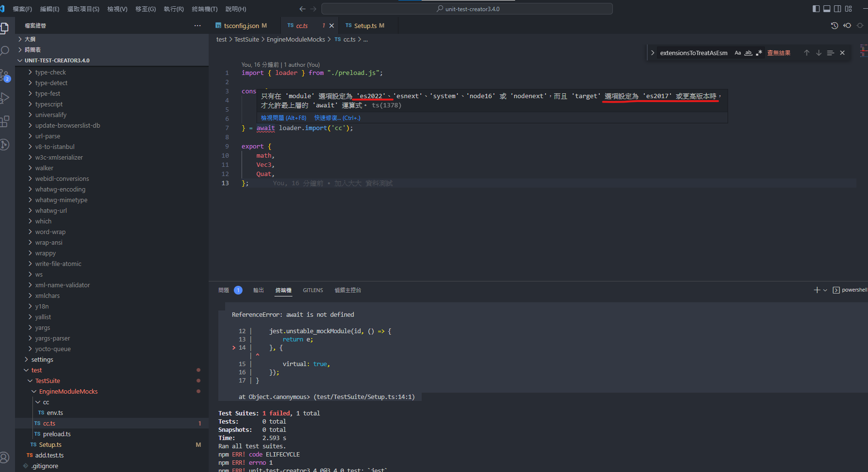
Task: Open the 終端機(T) menu
Action: tap(205, 9)
